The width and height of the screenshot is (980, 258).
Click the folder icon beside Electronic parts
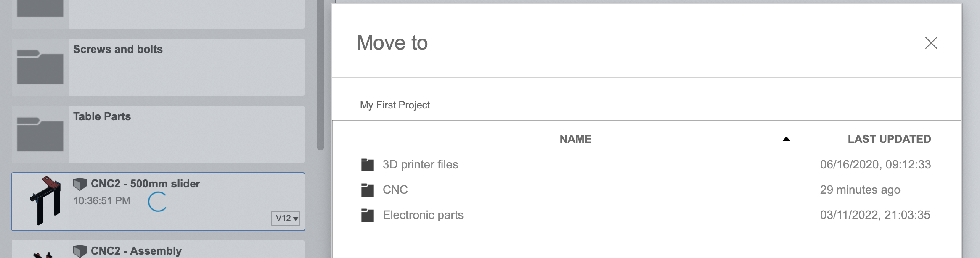[368, 215]
